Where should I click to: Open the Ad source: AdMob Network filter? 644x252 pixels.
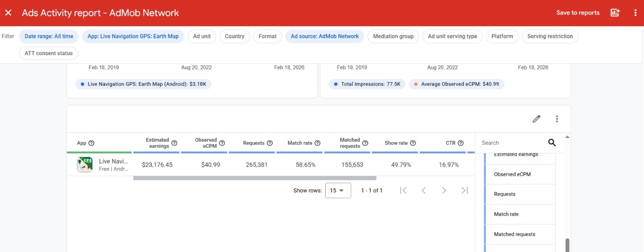tap(324, 36)
